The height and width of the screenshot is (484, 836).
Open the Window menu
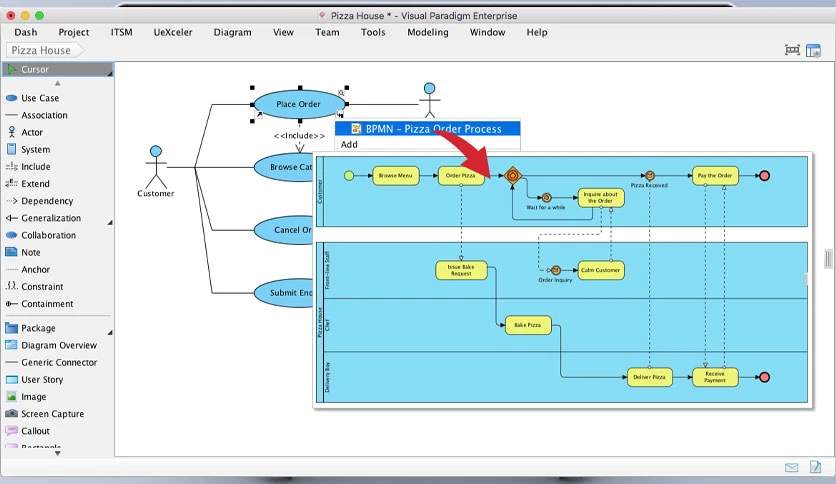click(x=487, y=32)
